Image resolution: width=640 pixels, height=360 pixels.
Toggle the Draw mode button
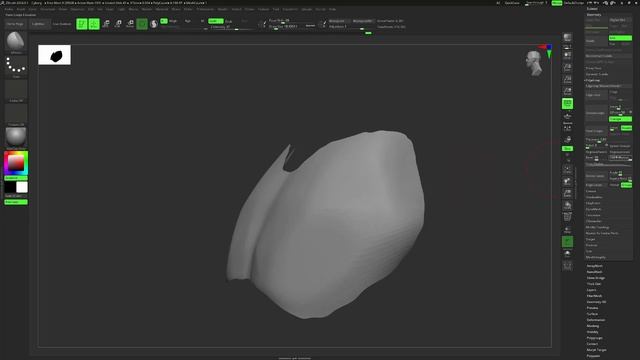coord(94,24)
